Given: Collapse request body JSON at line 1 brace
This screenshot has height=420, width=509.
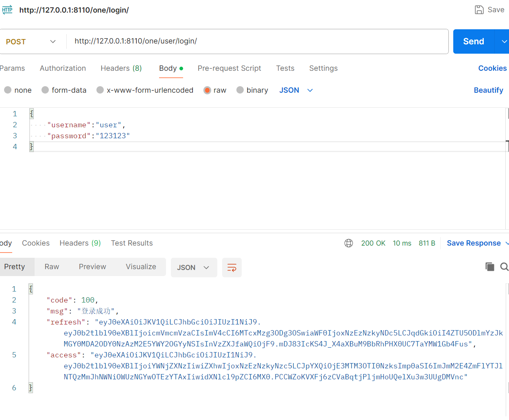Looking at the screenshot, I should 31,114.
